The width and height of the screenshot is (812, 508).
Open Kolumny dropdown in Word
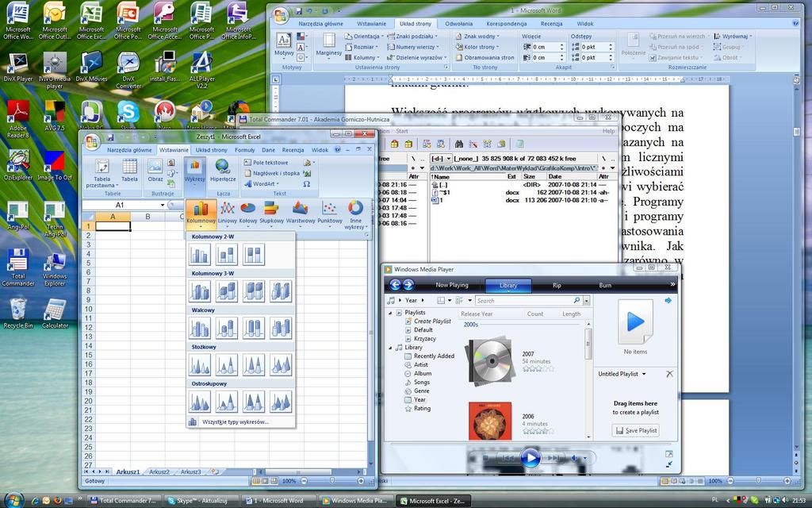362,57
